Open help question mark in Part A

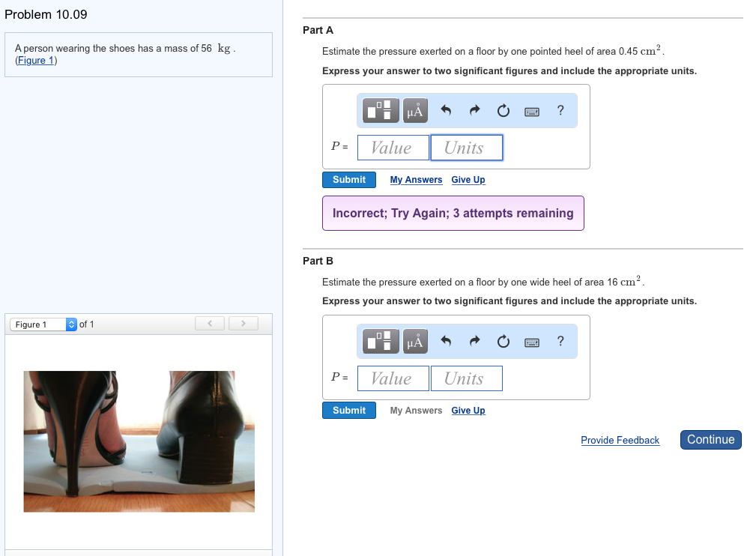(560, 110)
